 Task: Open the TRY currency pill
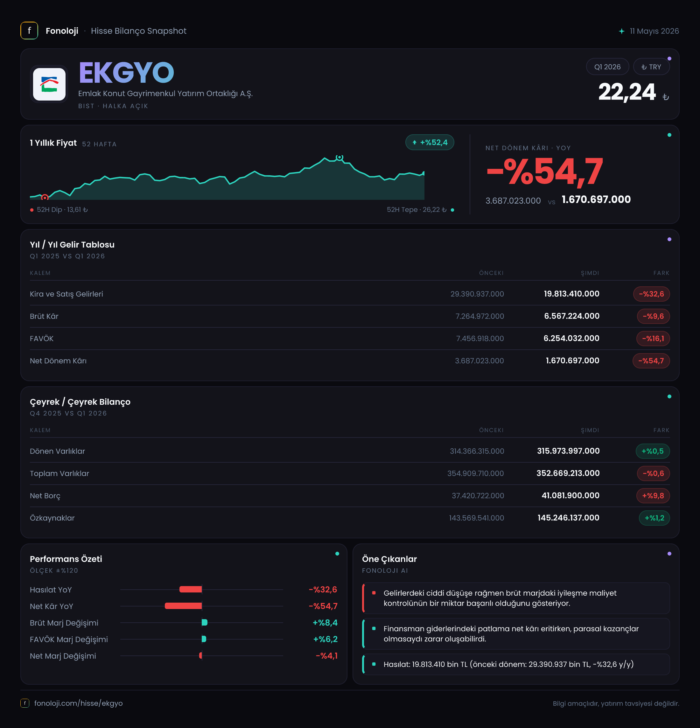(651, 67)
